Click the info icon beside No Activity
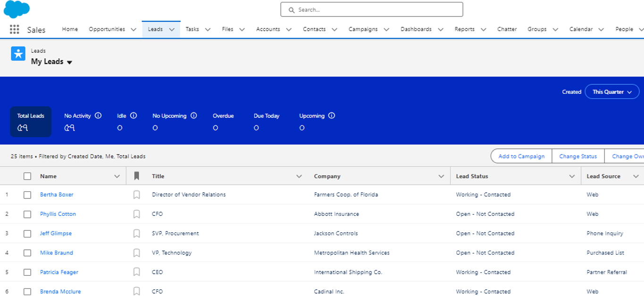The width and height of the screenshot is (644, 296). (x=98, y=115)
